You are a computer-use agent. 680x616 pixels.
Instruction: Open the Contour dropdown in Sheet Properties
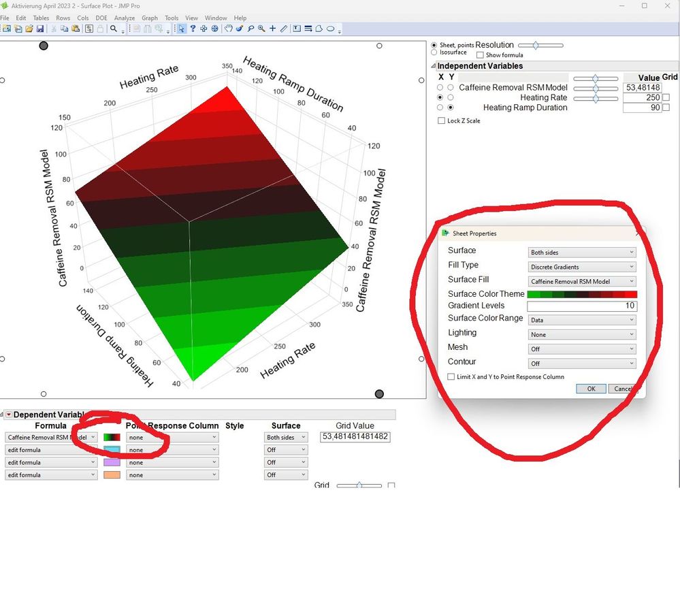tap(582, 363)
